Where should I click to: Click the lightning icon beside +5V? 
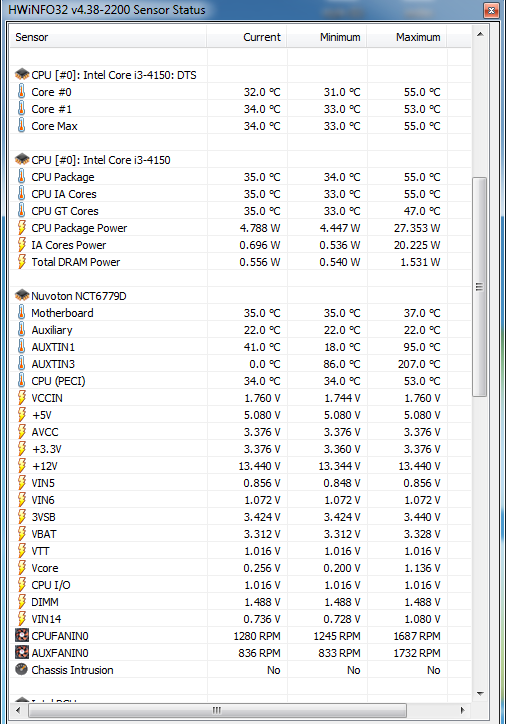point(22,415)
